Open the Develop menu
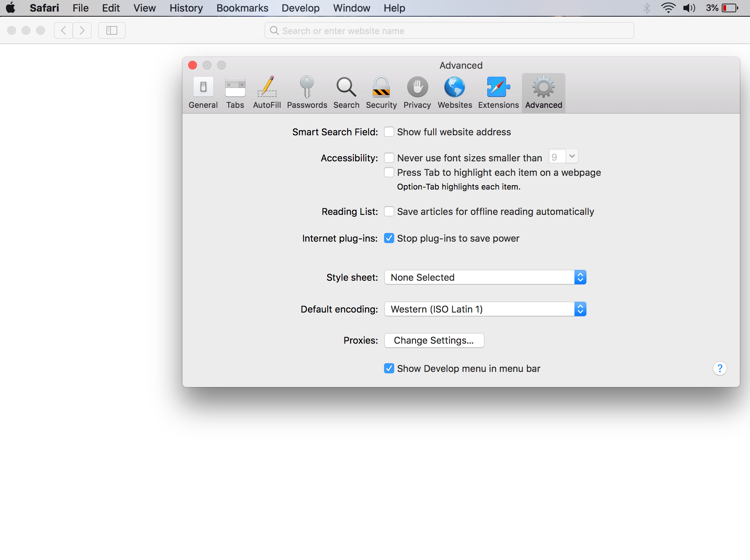Screen dimensions: 750x560 click(x=300, y=8)
